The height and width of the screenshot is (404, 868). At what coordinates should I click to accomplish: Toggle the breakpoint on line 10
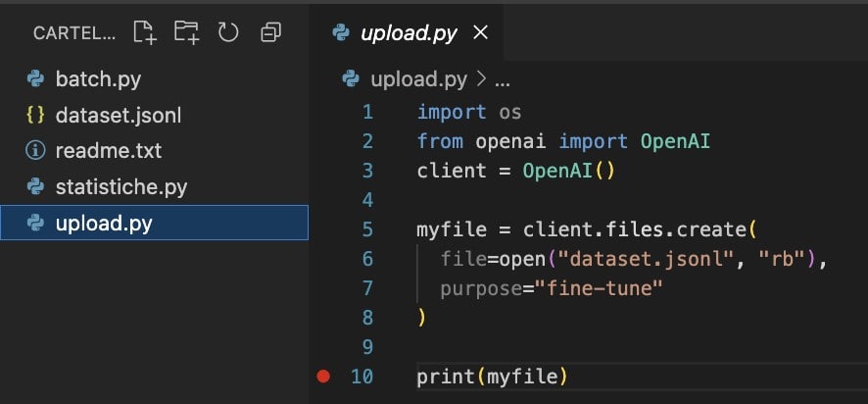click(x=324, y=377)
